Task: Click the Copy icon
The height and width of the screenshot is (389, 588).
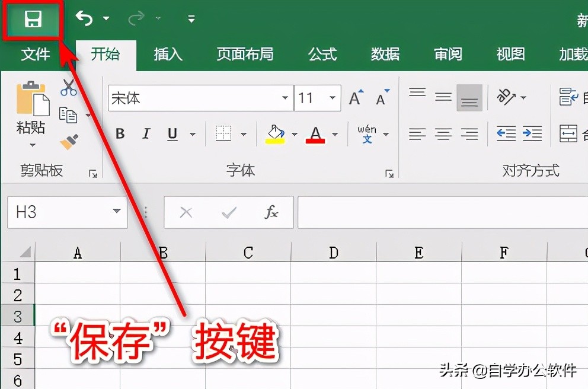Action: [68, 115]
